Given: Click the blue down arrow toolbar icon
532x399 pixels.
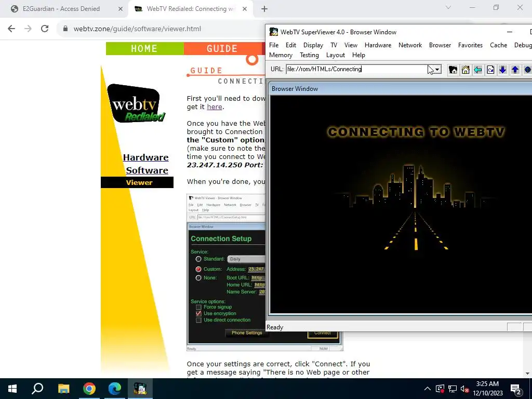Looking at the screenshot, I should [x=503, y=70].
